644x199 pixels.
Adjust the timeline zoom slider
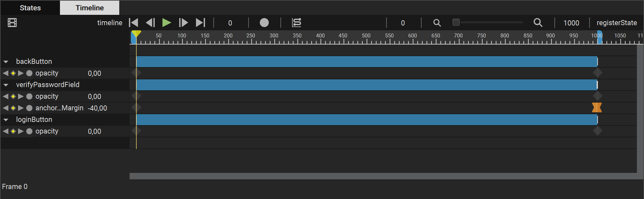pos(456,22)
